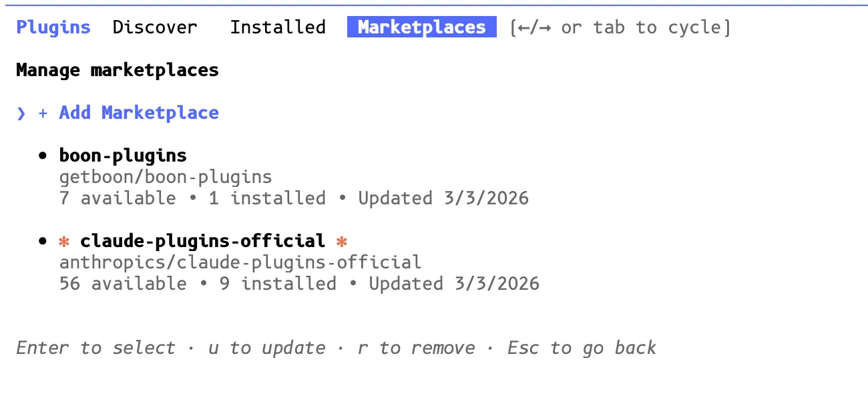Select the boon-plugins marketplace entry
This screenshot has width=868, height=402.
pos(123,154)
